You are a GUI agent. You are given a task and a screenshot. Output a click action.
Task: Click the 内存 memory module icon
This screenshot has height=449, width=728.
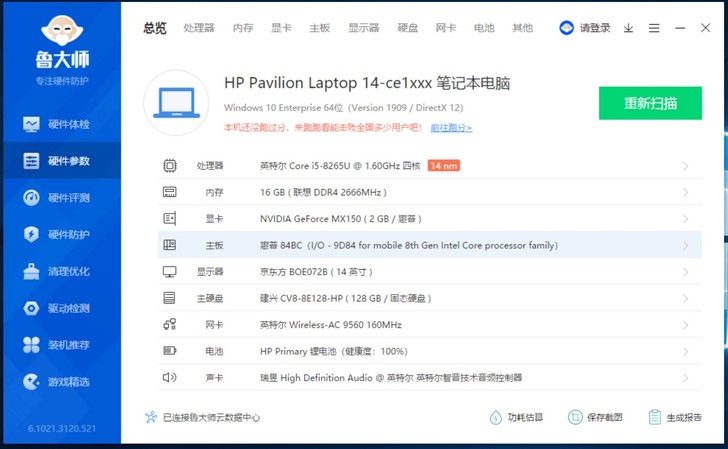click(169, 192)
